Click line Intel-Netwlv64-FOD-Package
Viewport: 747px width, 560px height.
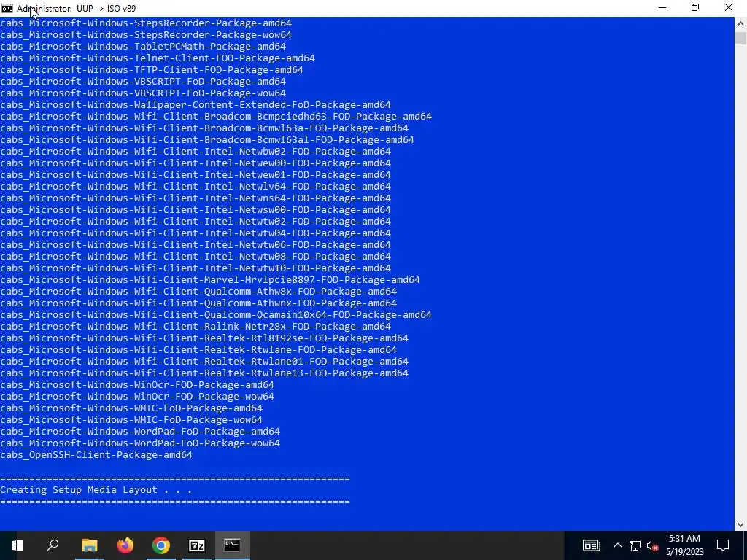coord(196,186)
